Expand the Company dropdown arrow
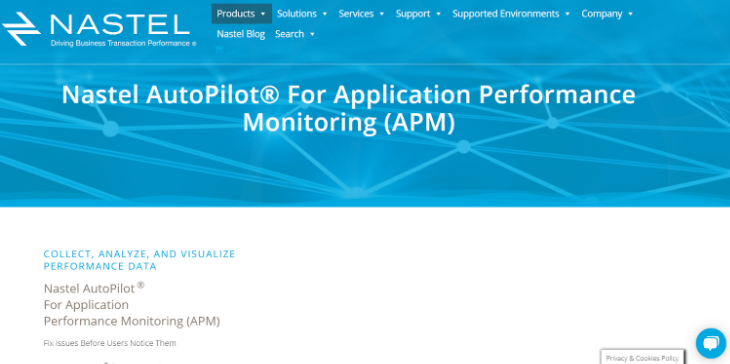The image size is (730, 364). (630, 14)
